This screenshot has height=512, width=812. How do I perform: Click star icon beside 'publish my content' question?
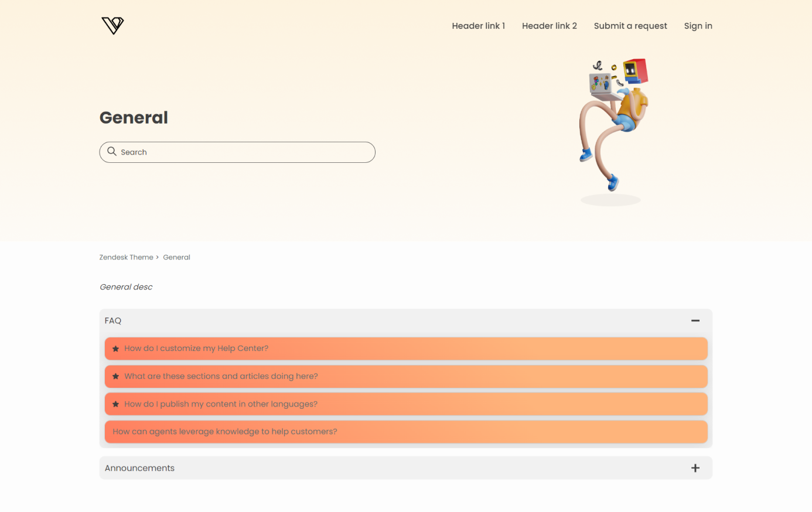(x=116, y=404)
